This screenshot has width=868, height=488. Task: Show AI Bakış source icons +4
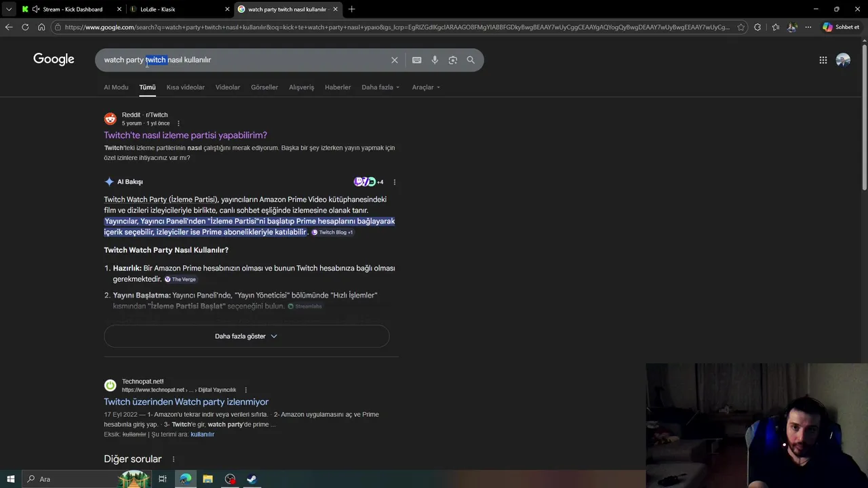coord(368,182)
